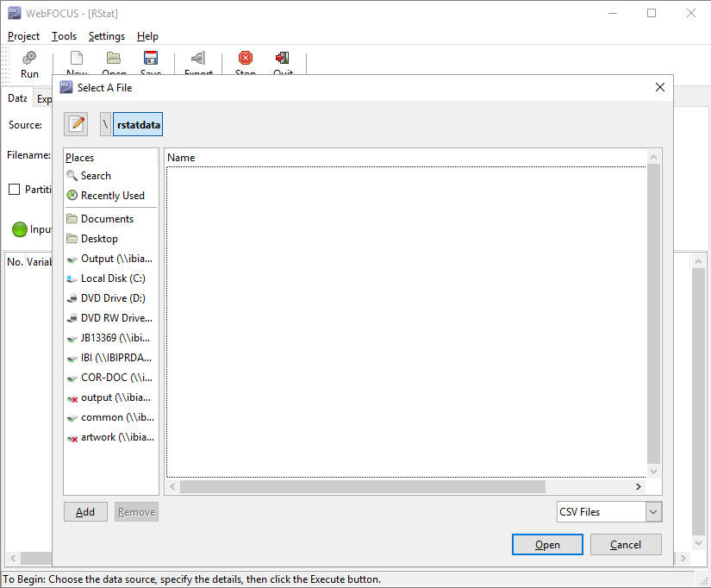Viewport: 711px width, 588px height.
Task: Click the file list vertical scrollbar
Action: 653,314
